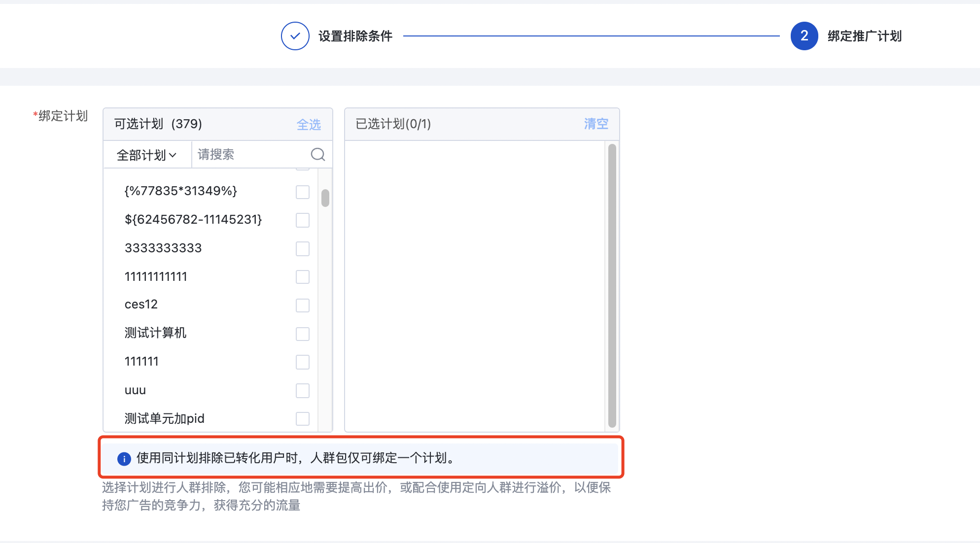Click the selected plans panel scrollbar
This screenshot has height=543, width=980.
click(x=612, y=285)
